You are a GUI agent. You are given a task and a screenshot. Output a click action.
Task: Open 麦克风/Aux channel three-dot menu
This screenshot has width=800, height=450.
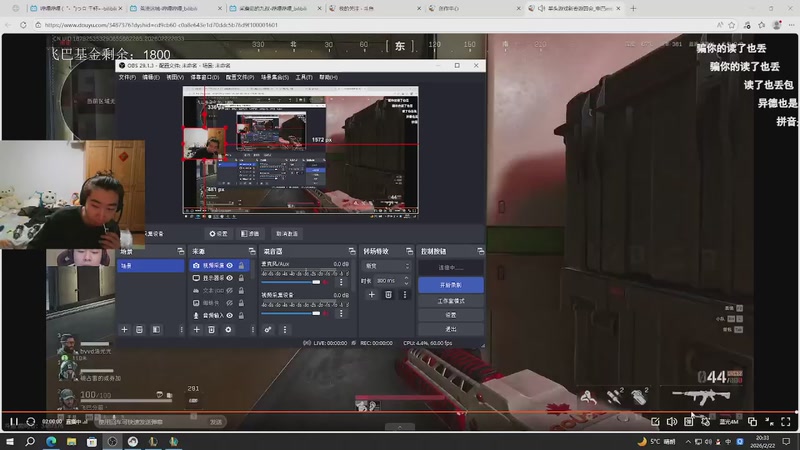tap(341, 282)
